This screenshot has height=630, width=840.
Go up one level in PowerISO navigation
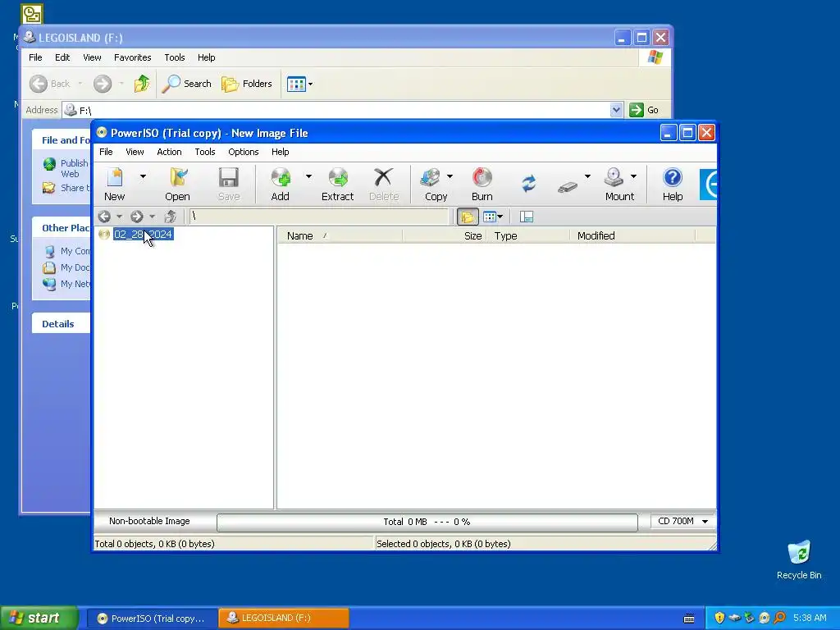click(x=171, y=217)
